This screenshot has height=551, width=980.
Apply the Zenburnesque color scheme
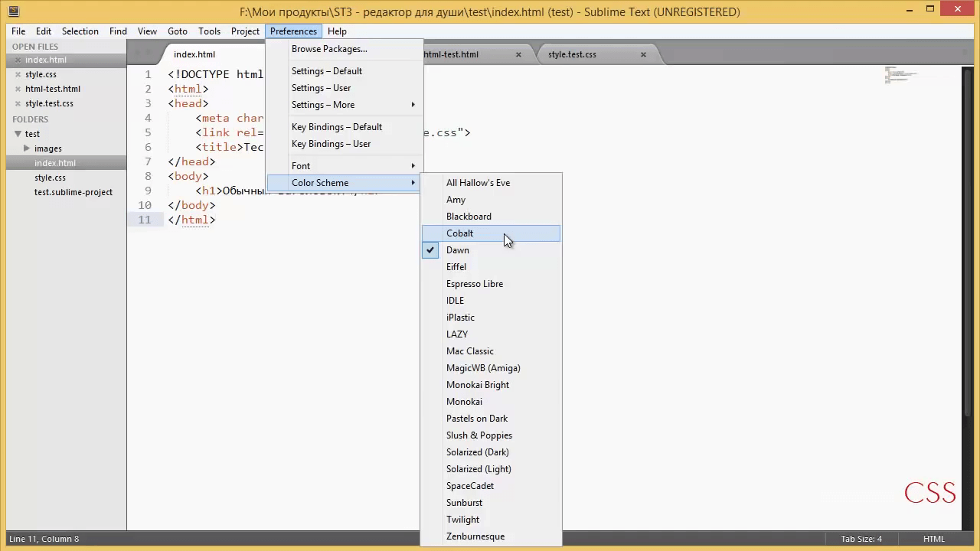(x=492, y=536)
